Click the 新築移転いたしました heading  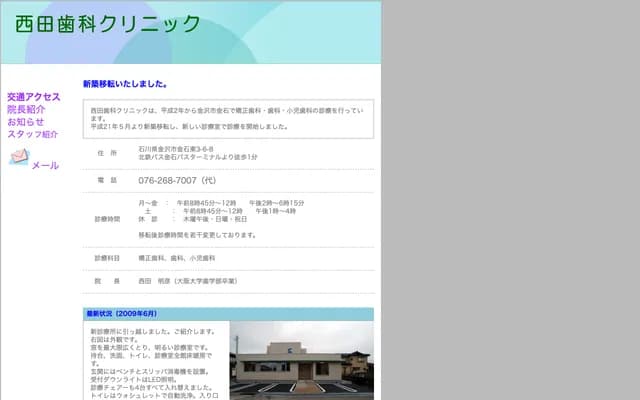(125, 84)
